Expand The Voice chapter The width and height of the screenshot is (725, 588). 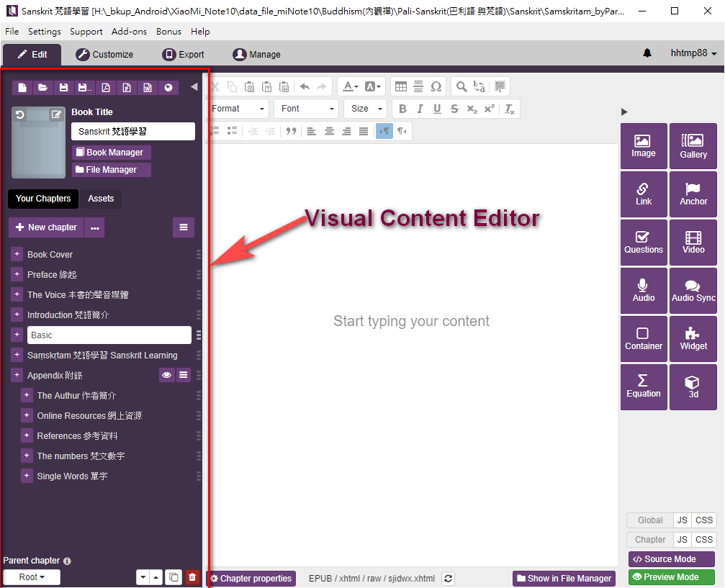pyautogui.click(x=17, y=294)
